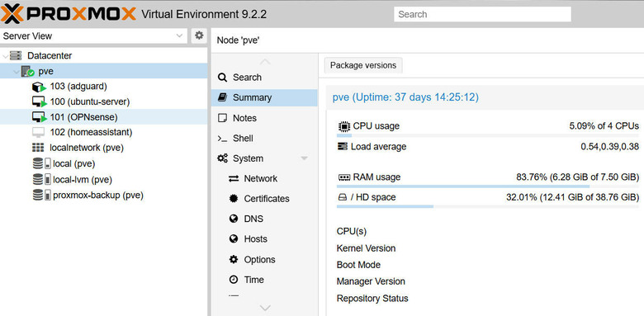
Task: Click the CPU usage chip icon
Action: click(343, 126)
